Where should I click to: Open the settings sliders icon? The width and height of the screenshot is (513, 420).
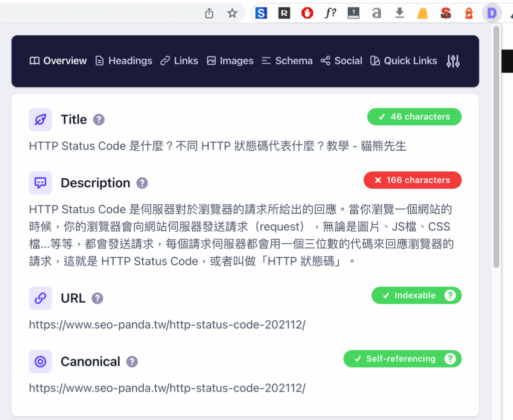453,61
